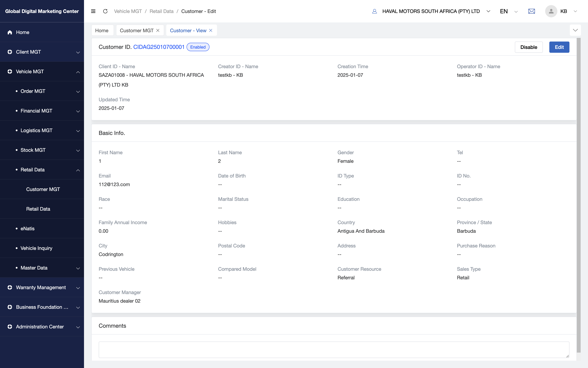Screen dimensions: 588x368
Task: Click the Retail Data breadcrumb
Action: point(161,11)
